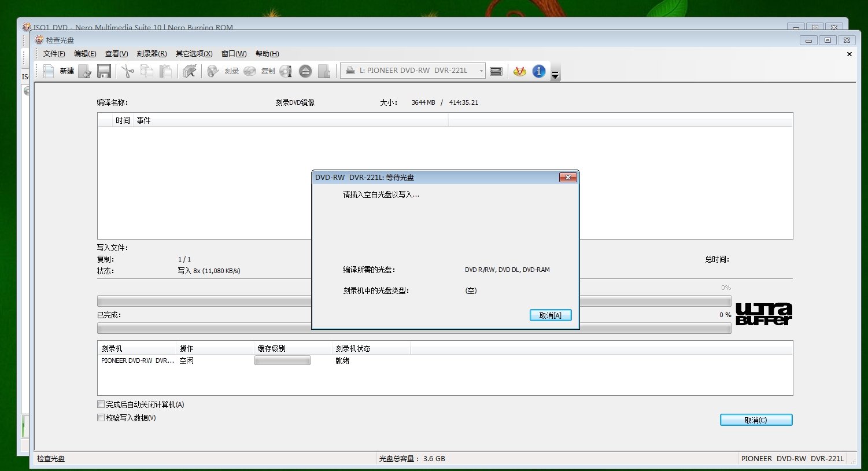Image resolution: width=868 pixels, height=471 pixels.
Task: Select the Save compilation floppy disk icon
Action: [105, 71]
